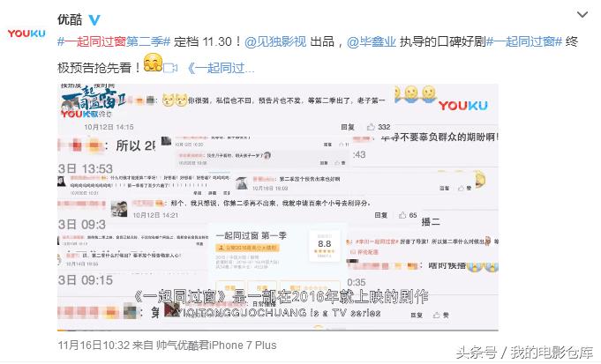Click the YOUKU watermark in video
Screen dimensions: 601x364
click(x=463, y=106)
